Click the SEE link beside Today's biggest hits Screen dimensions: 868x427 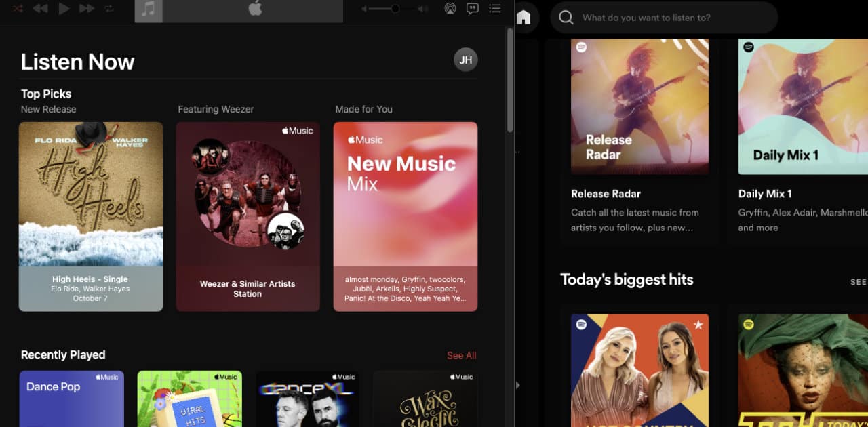pyautogui.click(x=859, y=282)
